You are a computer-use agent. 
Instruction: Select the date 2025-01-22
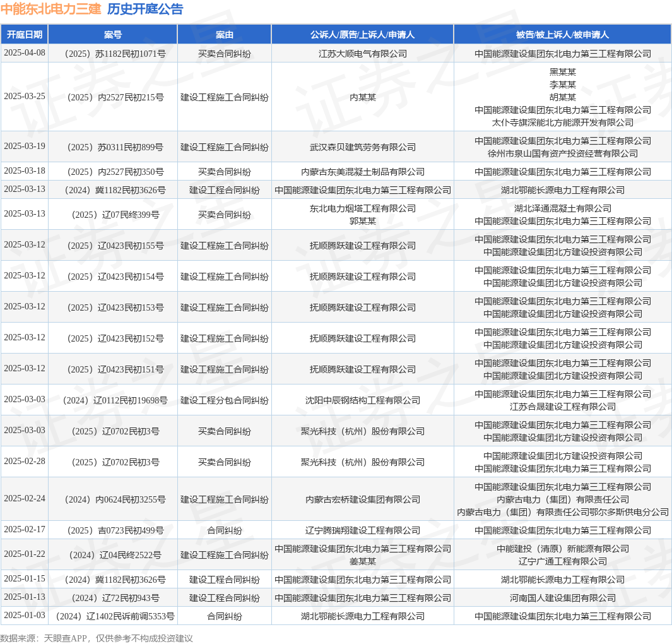pos(25,554)
